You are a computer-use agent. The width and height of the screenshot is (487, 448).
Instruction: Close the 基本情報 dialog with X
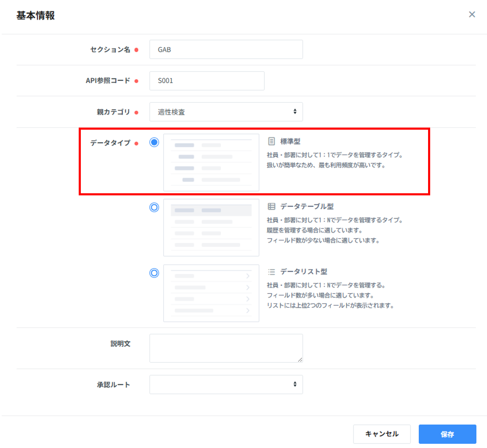click(472, 15)
